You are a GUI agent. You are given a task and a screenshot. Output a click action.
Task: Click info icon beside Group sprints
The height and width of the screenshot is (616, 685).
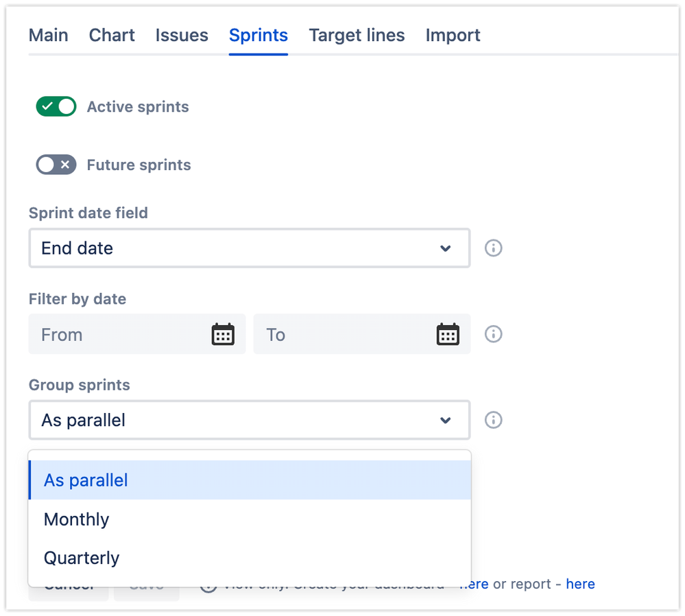(x=493, y=420)
